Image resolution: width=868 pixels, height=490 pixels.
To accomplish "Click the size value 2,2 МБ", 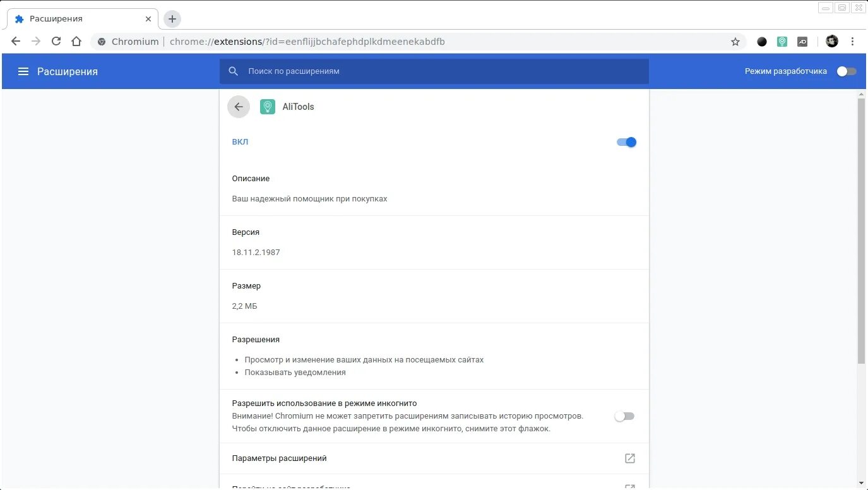I will (x=244, y=306).
